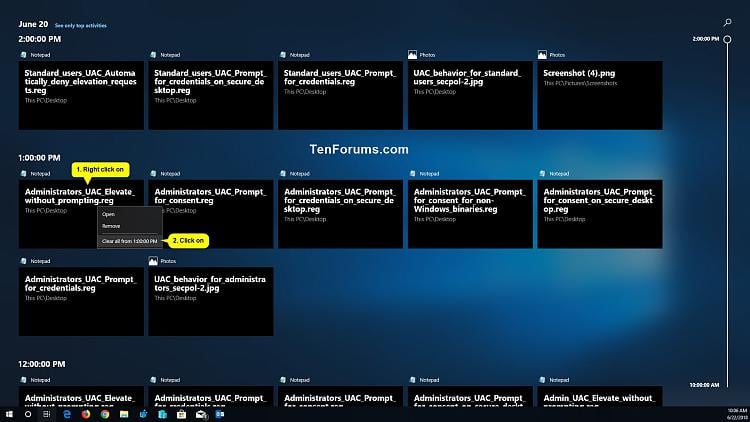Image resolution: width=750 pixels, height=422 pixels.
Task: Open Outlook from the taskbar
Action: point(220,414)
